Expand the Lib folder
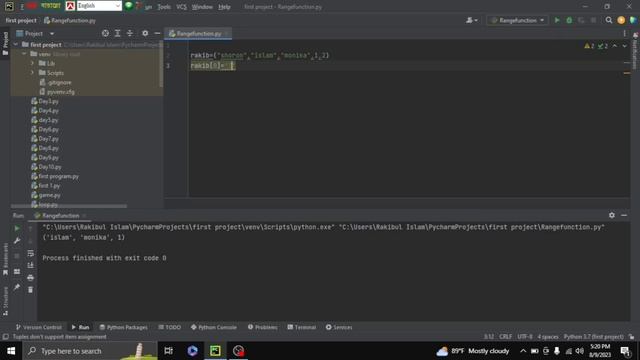The image size is (640, 360). pyautogui.click(x=32, y=63)
